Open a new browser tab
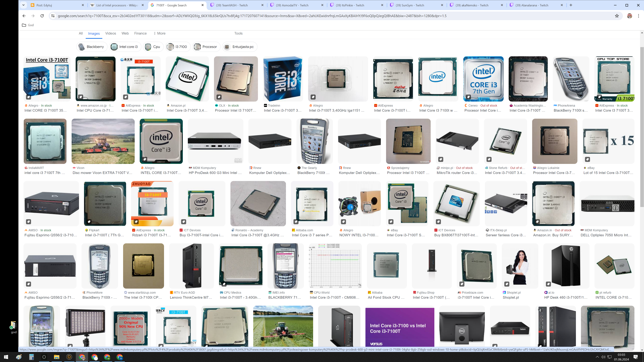 tap(571, 5)
